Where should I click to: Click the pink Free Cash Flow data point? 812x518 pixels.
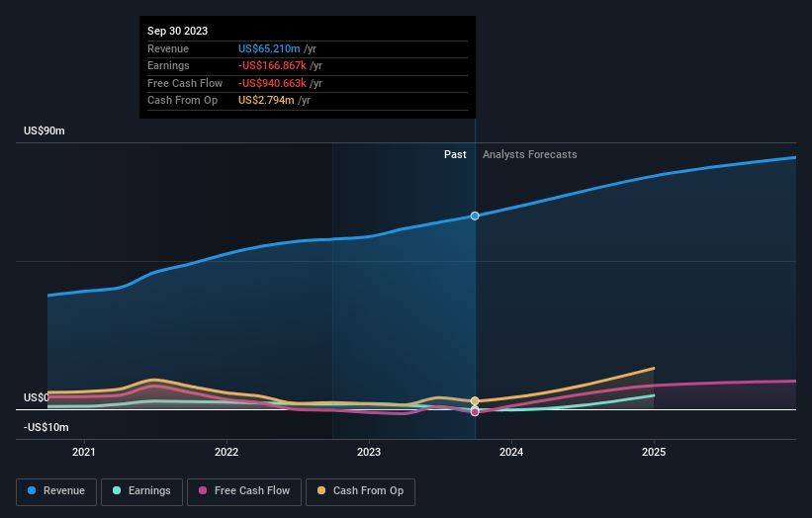pos(475,412)
